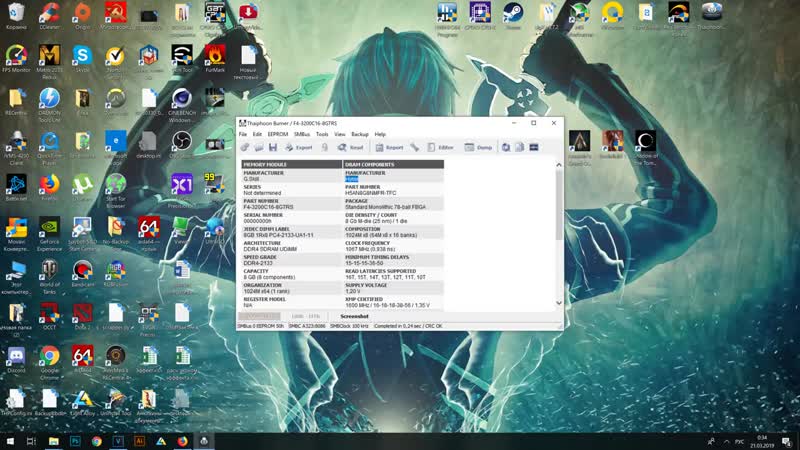This screenshot has height=450, width=800.
Task: Select the highlighted DRAM manufacturer value
Action: coord(352,179)
